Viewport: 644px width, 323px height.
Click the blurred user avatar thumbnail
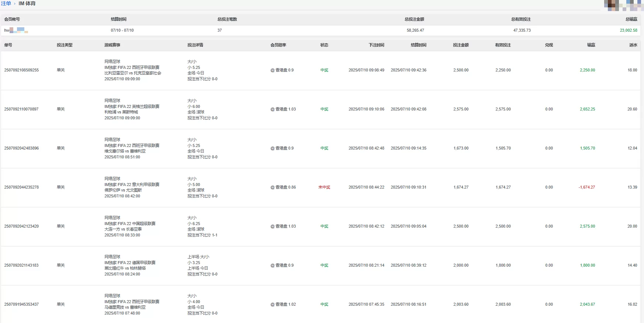pos(623,5)
